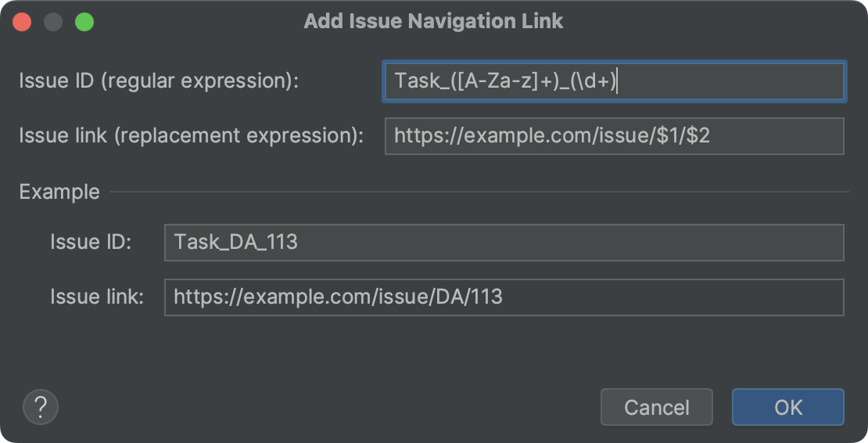Click the "Issue ID:" label under Example
Image resolution: width=868 pixels, height=443 pixels.
coord(91,242)
